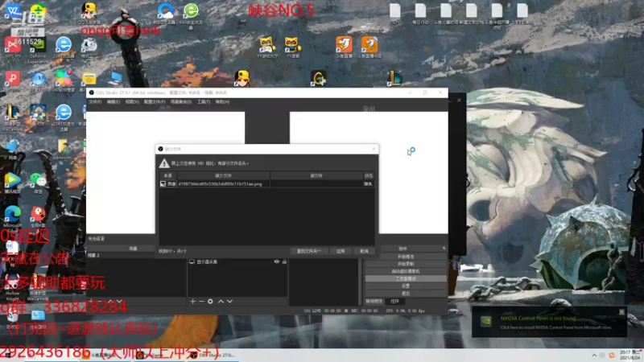Click the OBS Studio taskbar button
The height and width of the screenshot is (362, 644).
click(x=213, y=355)
